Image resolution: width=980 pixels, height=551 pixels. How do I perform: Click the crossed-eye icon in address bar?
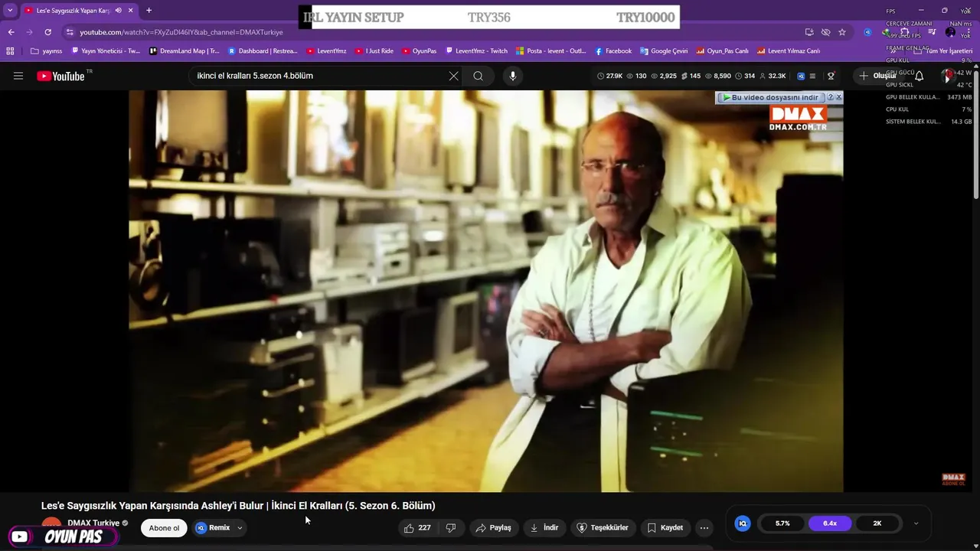pos(825,32)
